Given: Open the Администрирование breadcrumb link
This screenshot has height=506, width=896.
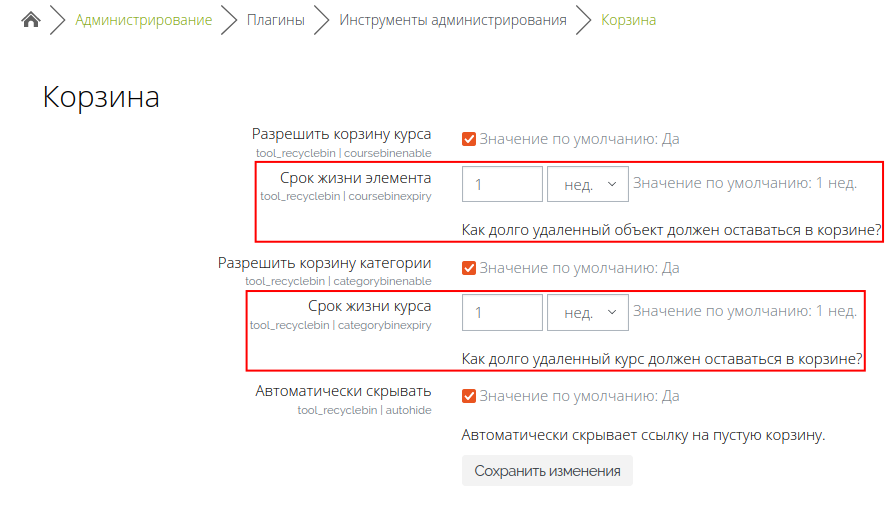Looking at the screenshot, I should (143, 20).
